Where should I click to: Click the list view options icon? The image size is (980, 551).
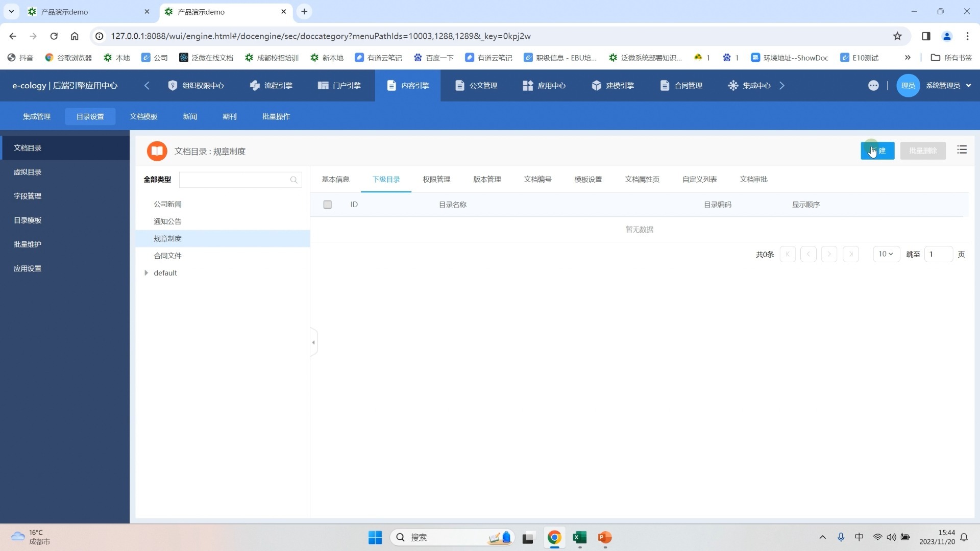pos(962,149)
